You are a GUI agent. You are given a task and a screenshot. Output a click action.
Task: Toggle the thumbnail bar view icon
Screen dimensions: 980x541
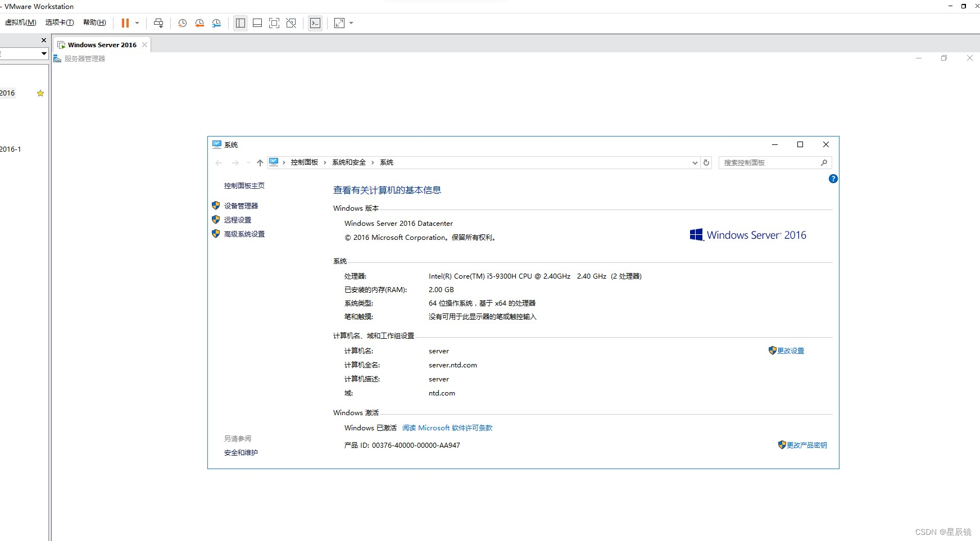[257, 23]
